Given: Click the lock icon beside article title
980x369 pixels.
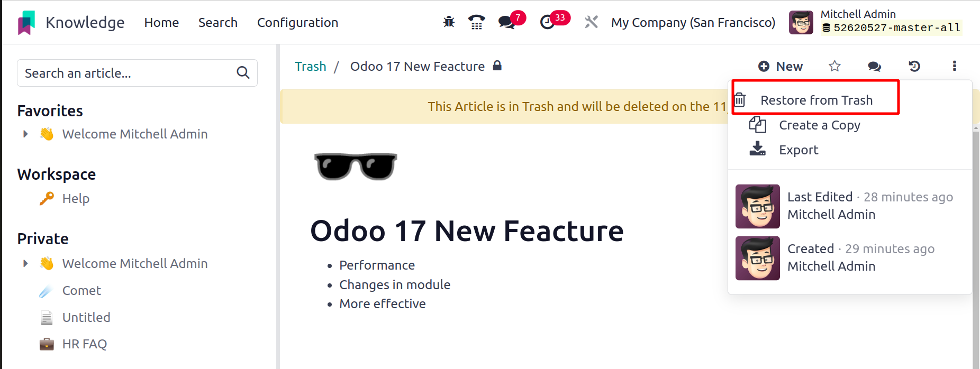Looking at the screenshot, I should click(x=497, y=66).
